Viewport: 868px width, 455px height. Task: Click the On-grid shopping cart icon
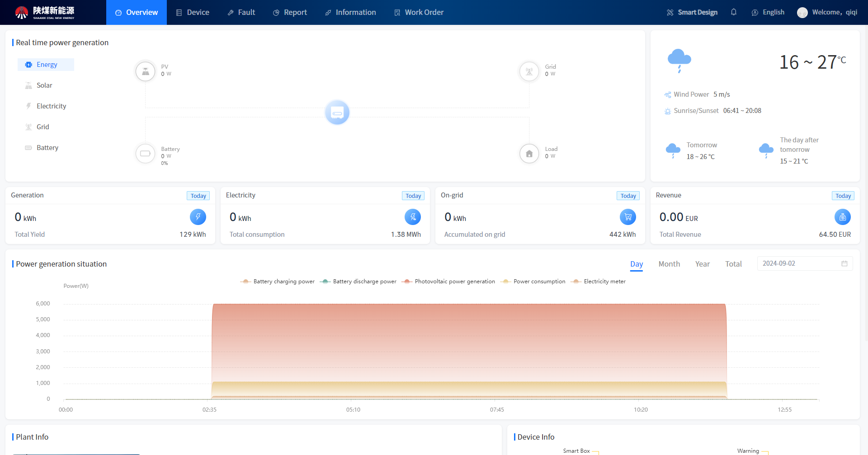pyautogui.click(x=627, y=217)
